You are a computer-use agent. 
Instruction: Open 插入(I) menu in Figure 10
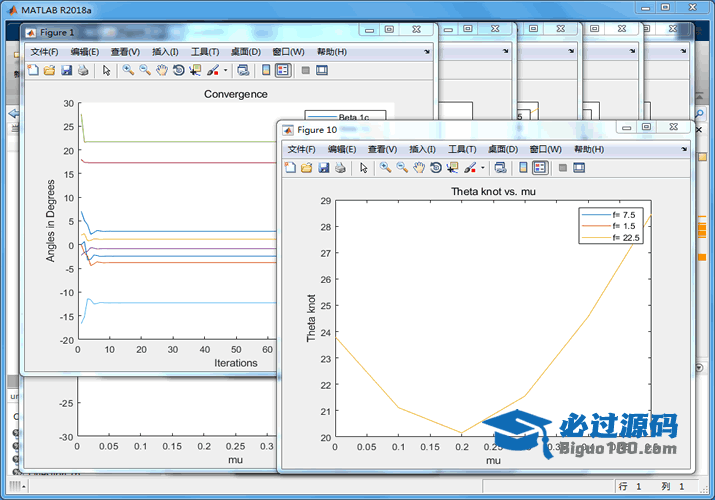pyautogui.click(x=422, y=149)
